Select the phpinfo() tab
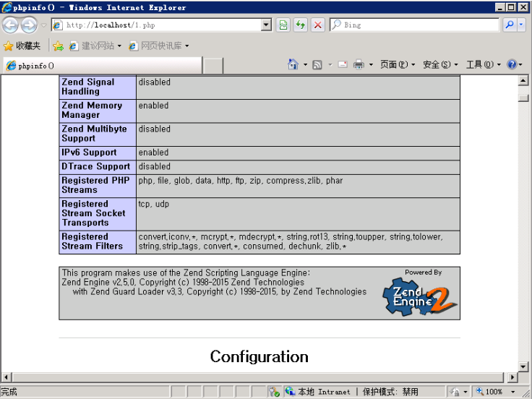The image size is (532, 399). pyautogui.click(x=101, y=66)
